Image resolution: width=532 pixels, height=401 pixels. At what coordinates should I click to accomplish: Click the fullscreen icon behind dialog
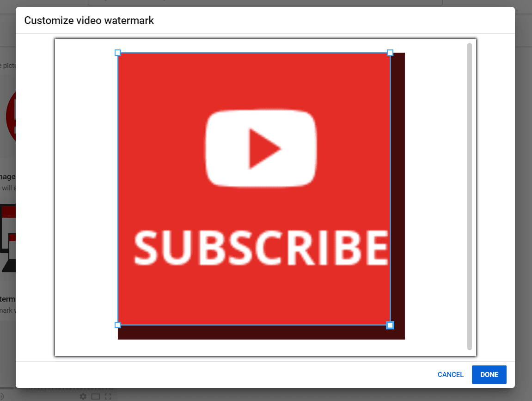click(108, 396)
